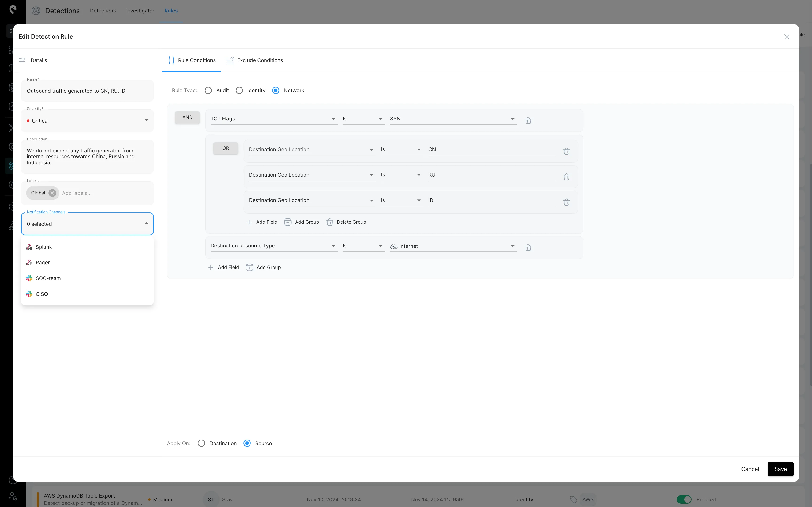The image size is (812, 507).
Task: Click the SOC-team Slack icon
Action: (29, 278)
